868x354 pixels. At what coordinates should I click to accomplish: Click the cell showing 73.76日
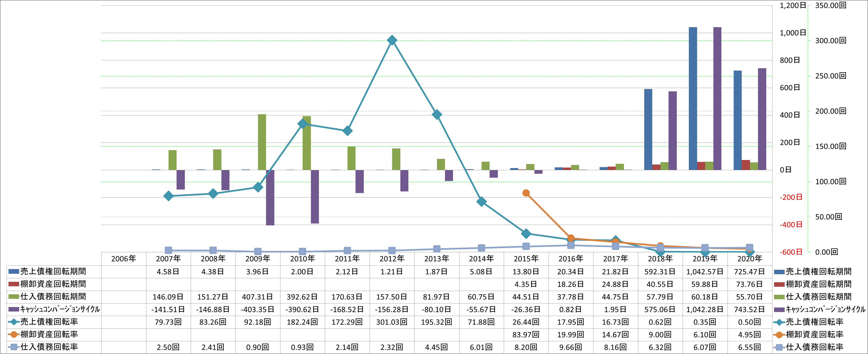coord(750,284)
